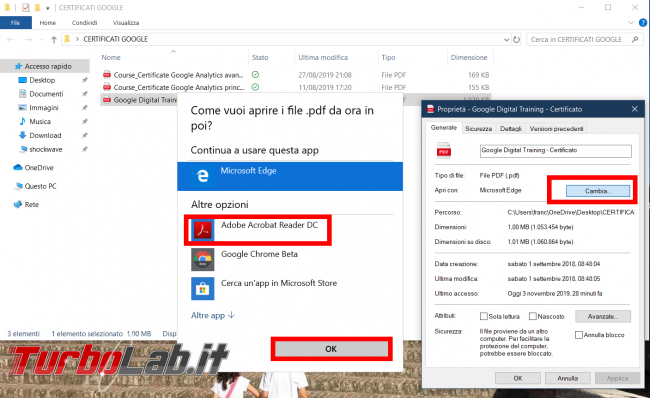
Task: Open quick access toolbar customize dropdown
Action: pos(48,8)
